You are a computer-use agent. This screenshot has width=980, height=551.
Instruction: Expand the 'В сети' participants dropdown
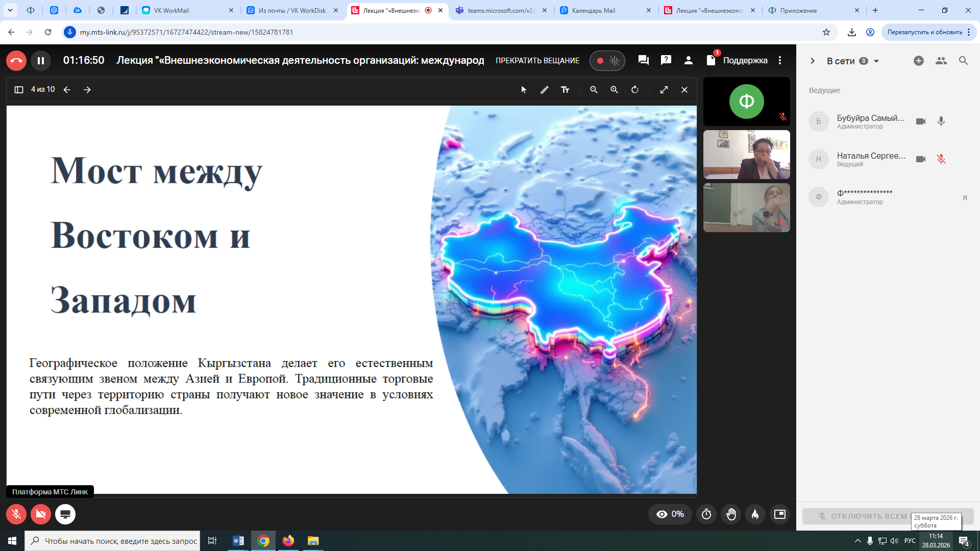(x=876, y=61)
